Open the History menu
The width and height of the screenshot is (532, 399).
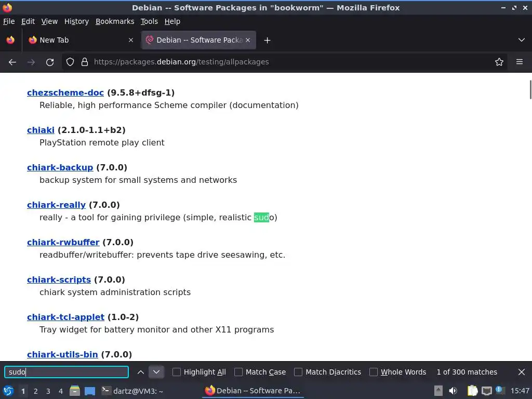76,21
